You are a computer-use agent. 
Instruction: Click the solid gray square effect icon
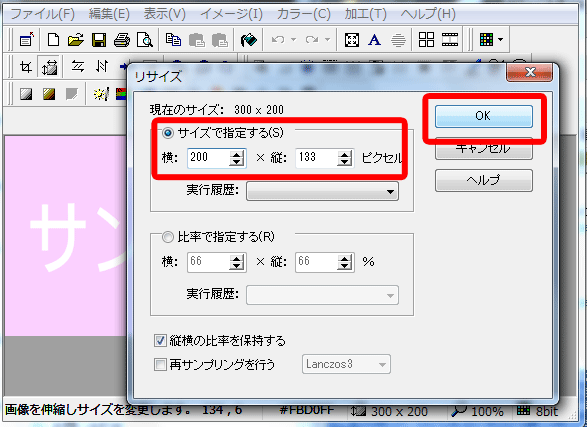tap(72, 94)
